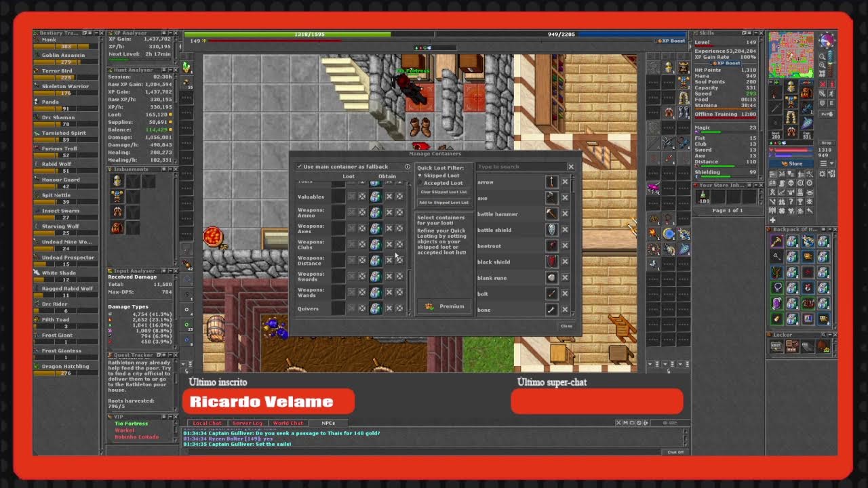The width and height of the screenshot is (868, 488).
Task: Select the Obtain backpack icon for Weapons: Wands
Action: 375,292
